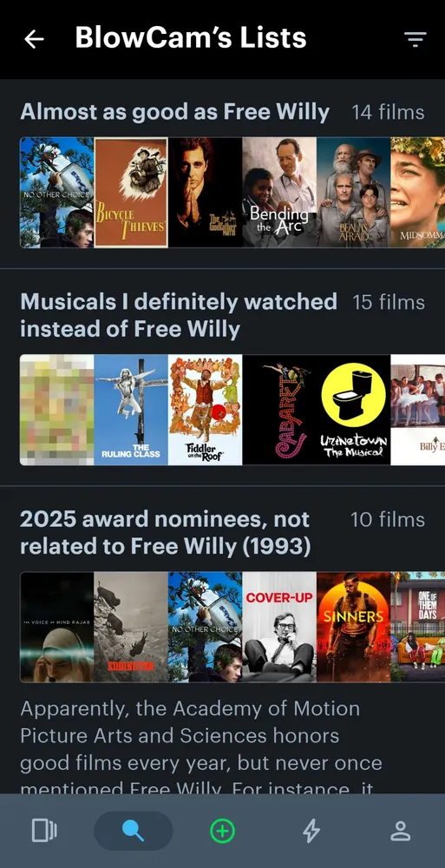Select the Fiddler on the Roof poster

pyautogui.click(x=205, y=410)
